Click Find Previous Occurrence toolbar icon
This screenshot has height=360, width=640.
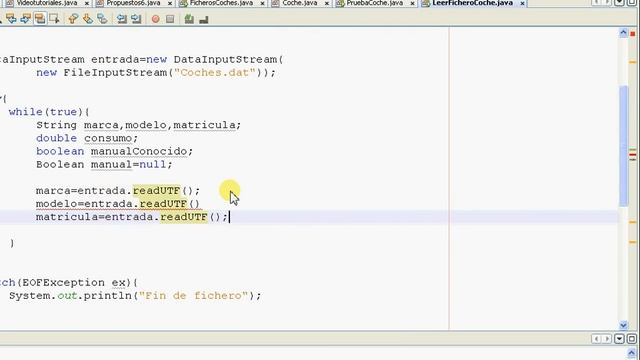(11, 19)
